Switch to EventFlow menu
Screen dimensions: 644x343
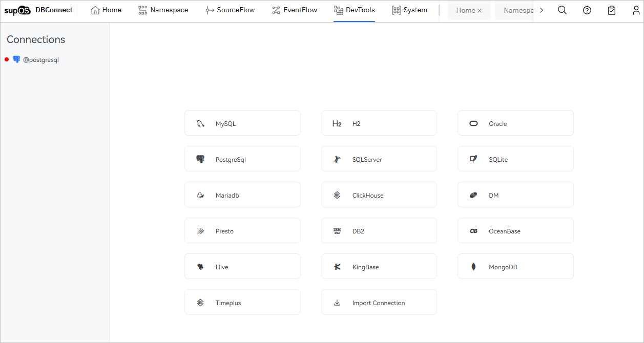pos(295,10)
